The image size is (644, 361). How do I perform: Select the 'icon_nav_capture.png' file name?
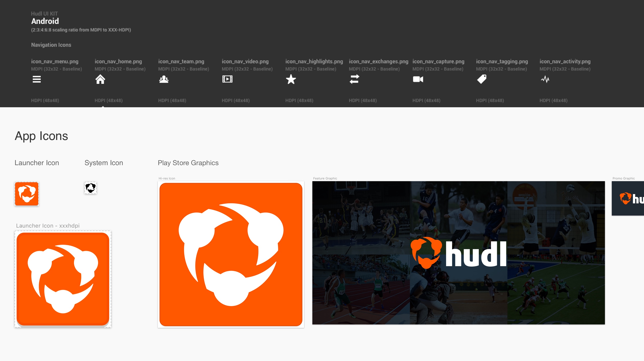pyautogui.click(x=438, y=61)
